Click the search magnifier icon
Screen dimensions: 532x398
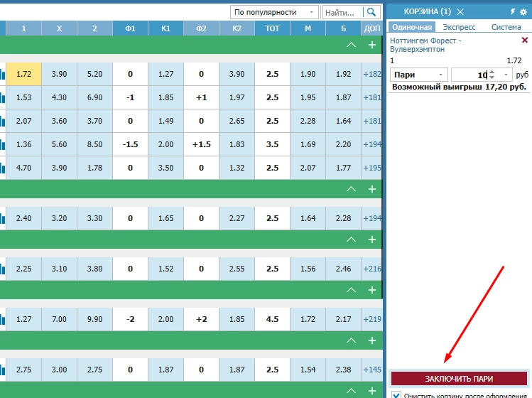tap(371, 13)
